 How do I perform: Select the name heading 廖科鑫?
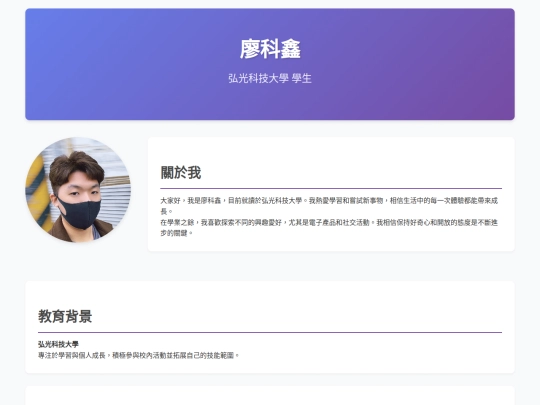pos(270,49)
